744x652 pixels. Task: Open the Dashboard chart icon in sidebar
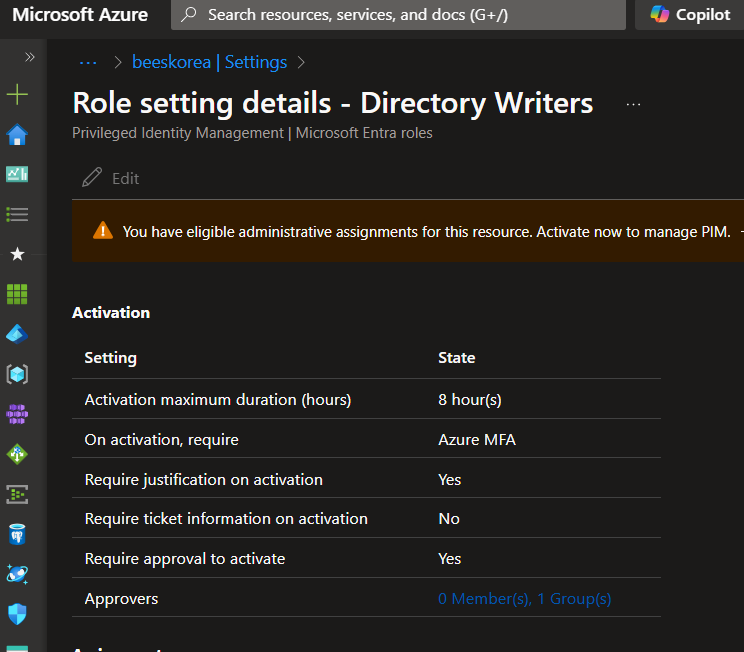tap(17, 174)
